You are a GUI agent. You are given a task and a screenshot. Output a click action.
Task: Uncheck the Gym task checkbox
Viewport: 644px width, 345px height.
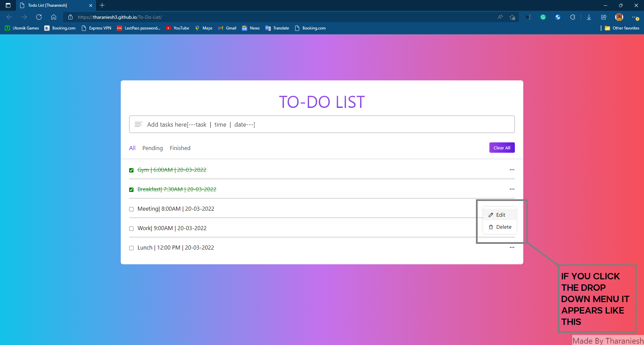pos(131,170)
